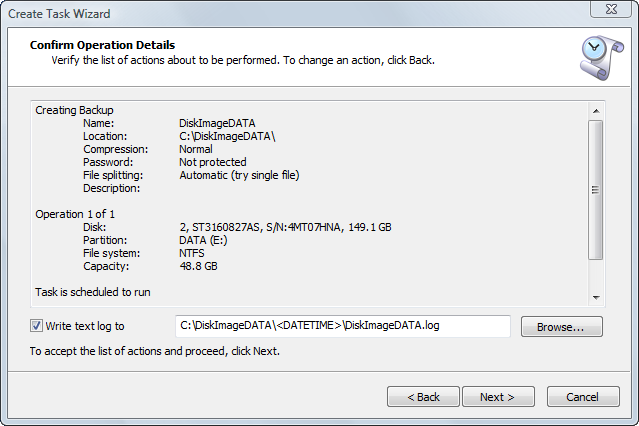Click the password value 'Not protected'
Image resolution: width=639 pixels, height=426 pixels.
pos(212,162)
